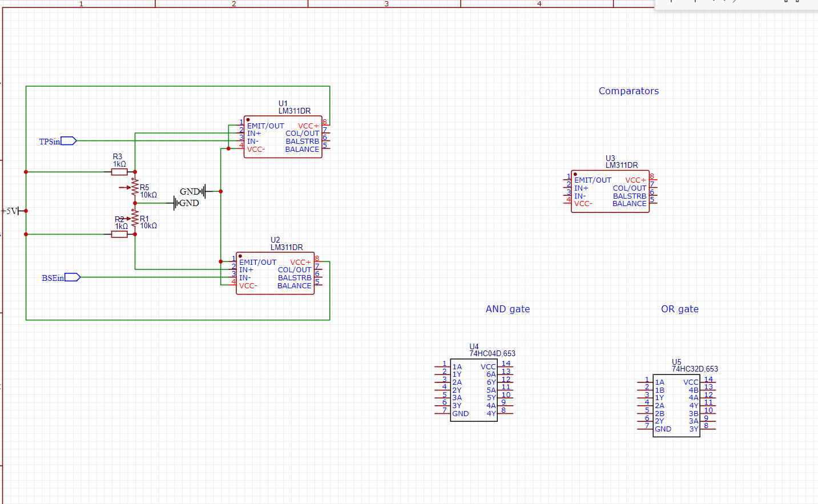Click the wire junction at the +5V symbol
Image resolution: width=818 pixels, height=504 pixels.
pos(26,211)
